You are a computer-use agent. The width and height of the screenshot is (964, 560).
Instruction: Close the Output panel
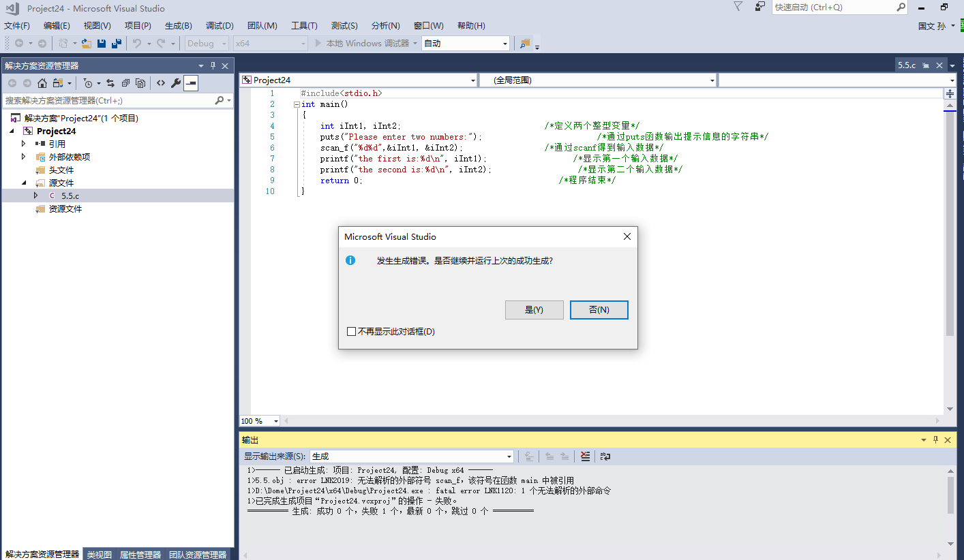(x=948, y=440)
